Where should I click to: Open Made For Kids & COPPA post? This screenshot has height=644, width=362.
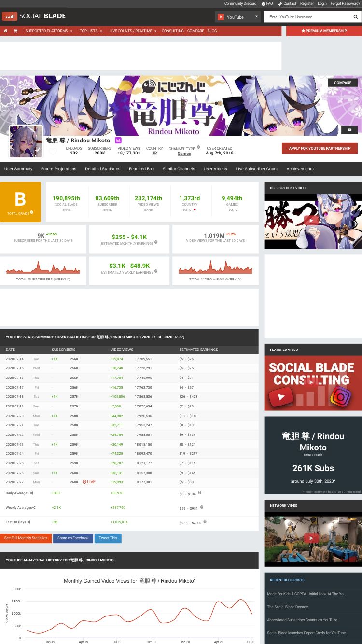tap(306, 594)
